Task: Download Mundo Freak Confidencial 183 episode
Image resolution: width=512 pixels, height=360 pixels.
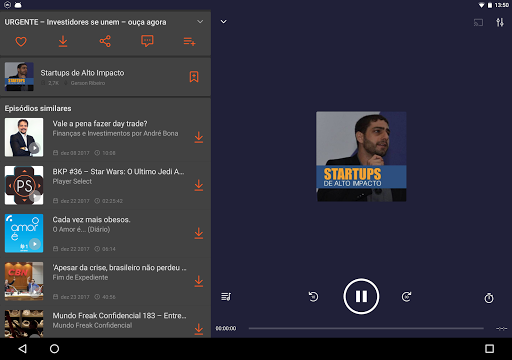Action: (199, 329)
